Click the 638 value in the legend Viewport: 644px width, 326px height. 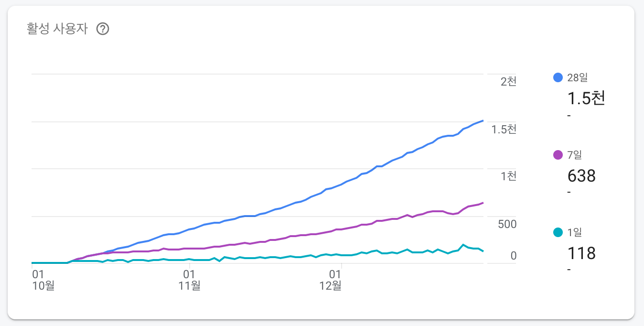click(x=581, y=176)
